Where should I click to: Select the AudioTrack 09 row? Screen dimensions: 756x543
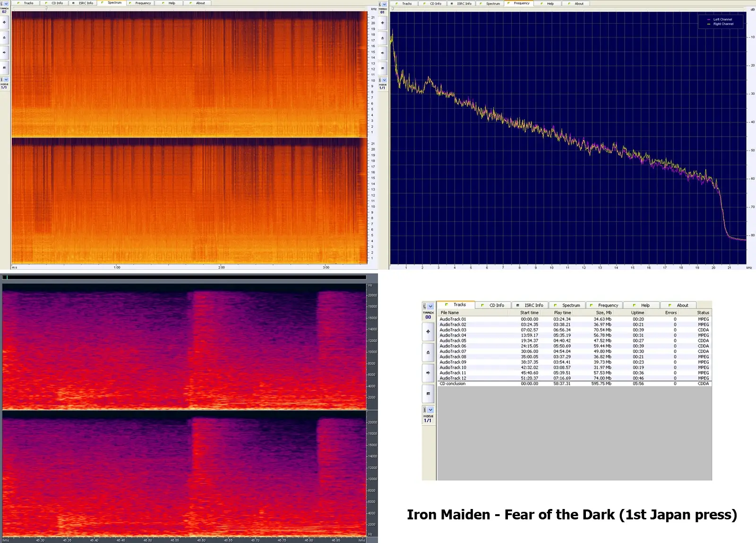(x=575, y=362)
